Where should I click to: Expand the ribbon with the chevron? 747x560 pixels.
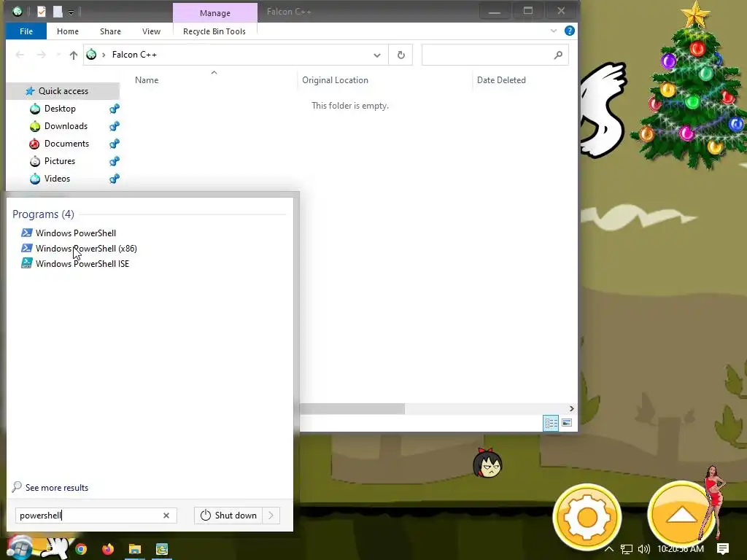coord(554,31)
